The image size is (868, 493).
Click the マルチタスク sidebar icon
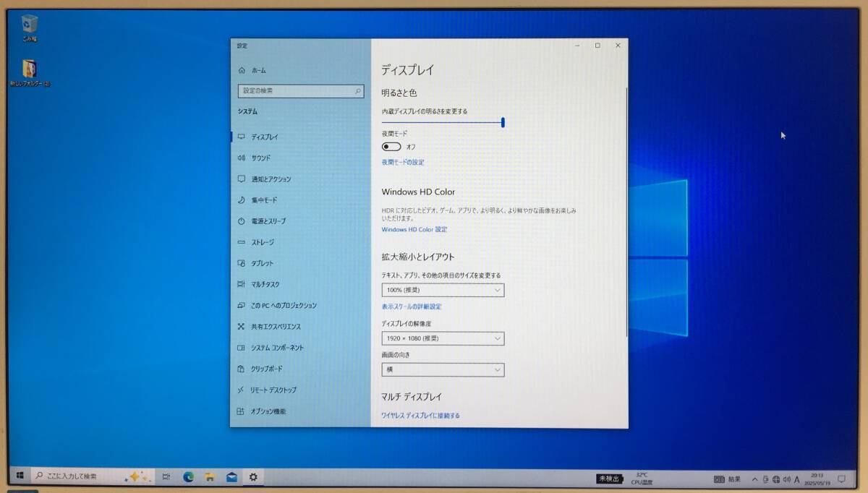tap(241, 284)
